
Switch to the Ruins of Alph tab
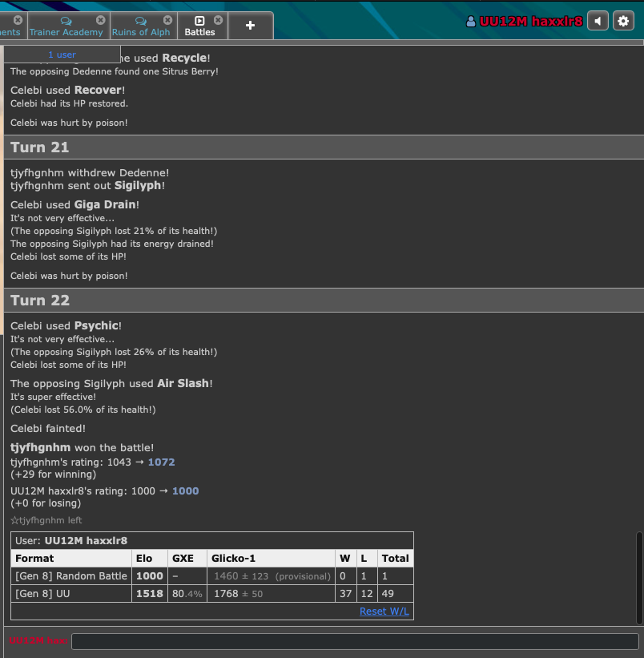click(141, 26)
